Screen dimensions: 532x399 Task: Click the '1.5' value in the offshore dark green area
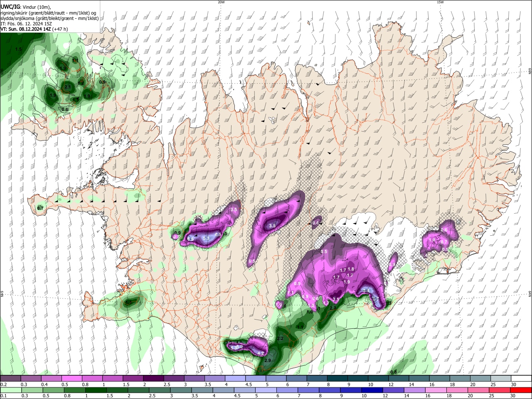[x=18, y=49]
